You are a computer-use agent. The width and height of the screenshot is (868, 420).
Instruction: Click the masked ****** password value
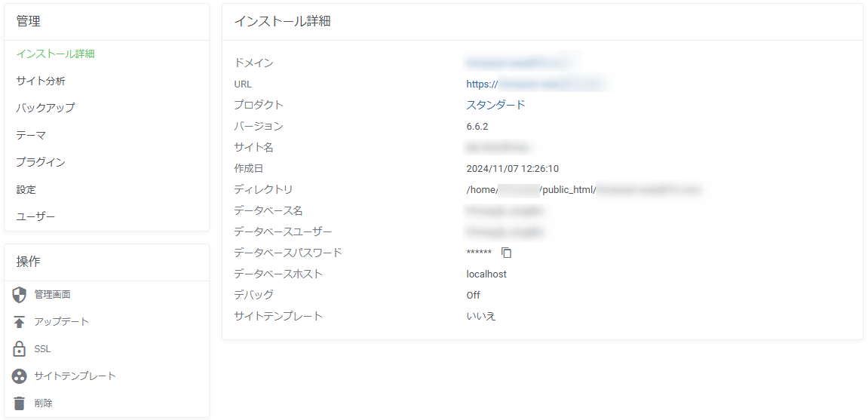coord(480,253)
